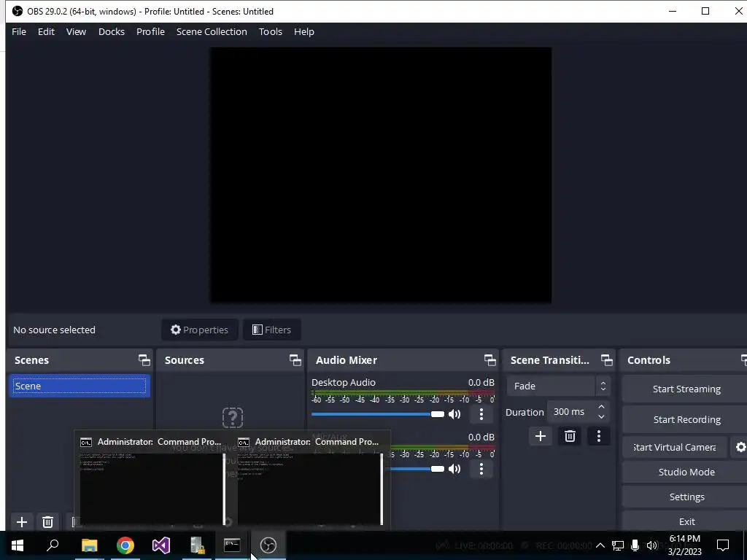This screenshot has height=560, width=747.
Task: Open the Scene Collection menu
Action: pyautogui.click(x=212, y=31)
